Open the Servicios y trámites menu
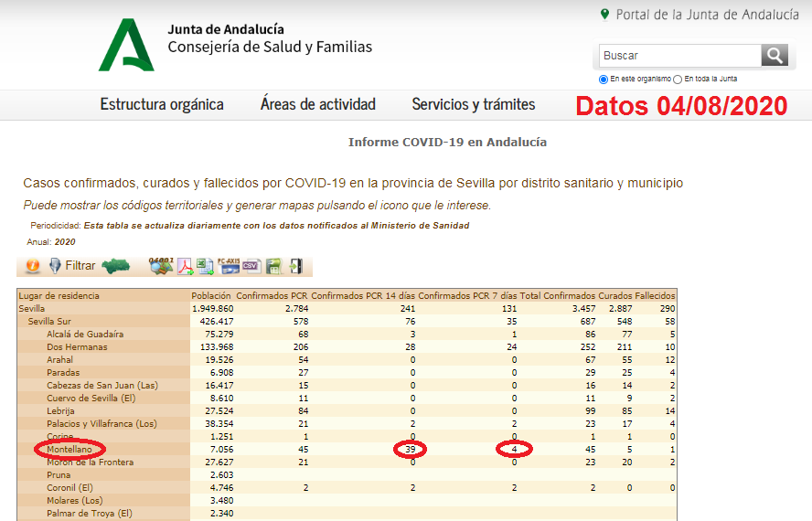Screen dimensions: 812x521 tap(473, 104)
